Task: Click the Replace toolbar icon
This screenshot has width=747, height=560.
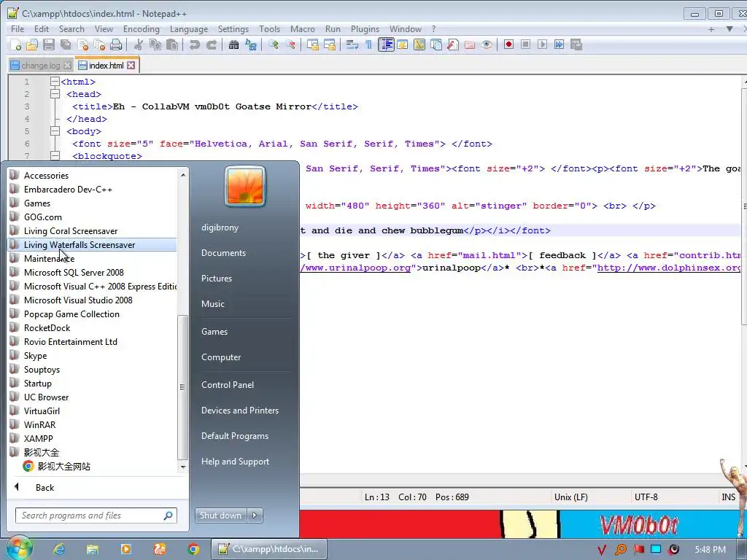Action: 251,44
